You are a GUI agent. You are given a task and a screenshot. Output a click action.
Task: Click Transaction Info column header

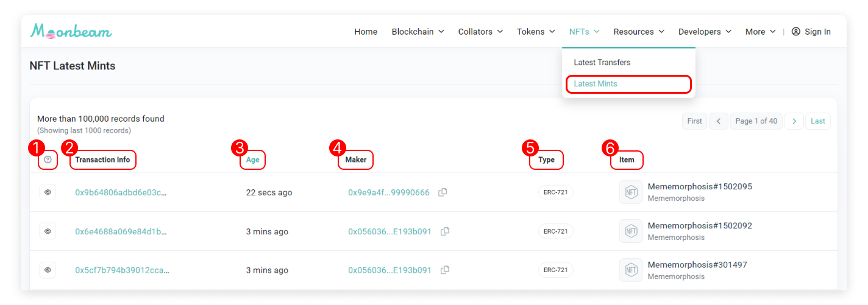tap(103, 160)
